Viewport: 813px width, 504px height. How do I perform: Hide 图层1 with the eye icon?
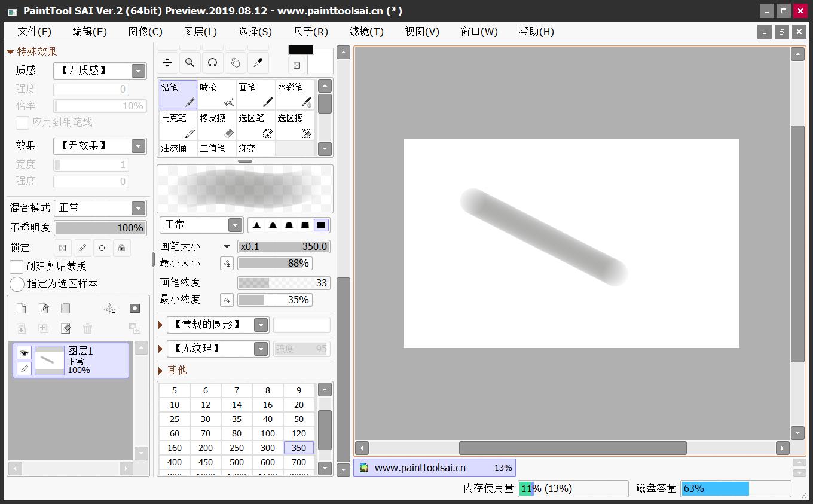(24, 353)
